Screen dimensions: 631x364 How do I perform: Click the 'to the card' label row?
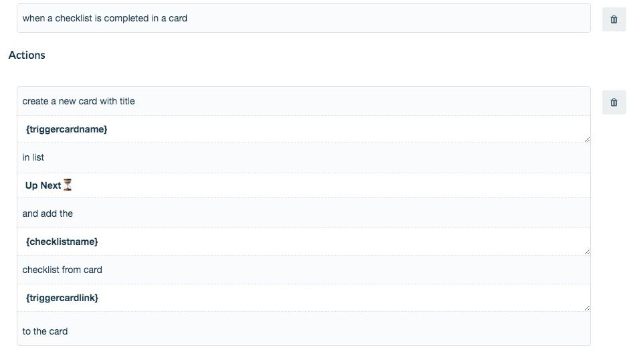click(x=303, y=331)
